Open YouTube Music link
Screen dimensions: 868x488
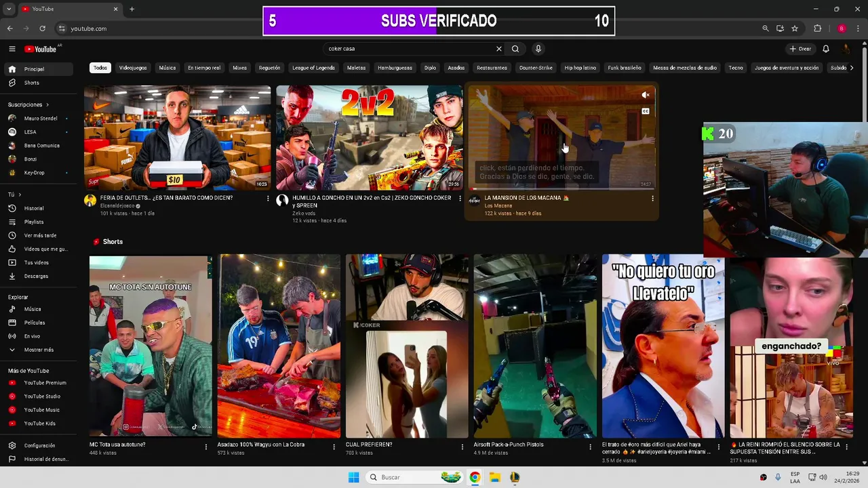[x=39, y=410]
